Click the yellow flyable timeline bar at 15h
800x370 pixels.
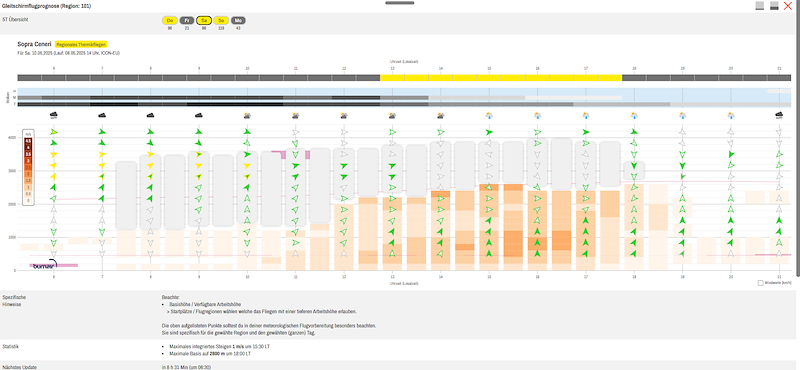pyautogui.click(x=489, y=78)
